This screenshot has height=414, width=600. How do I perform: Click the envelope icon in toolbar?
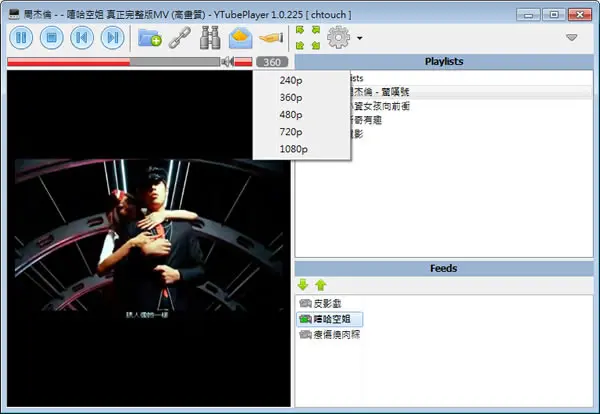(240, 38)
